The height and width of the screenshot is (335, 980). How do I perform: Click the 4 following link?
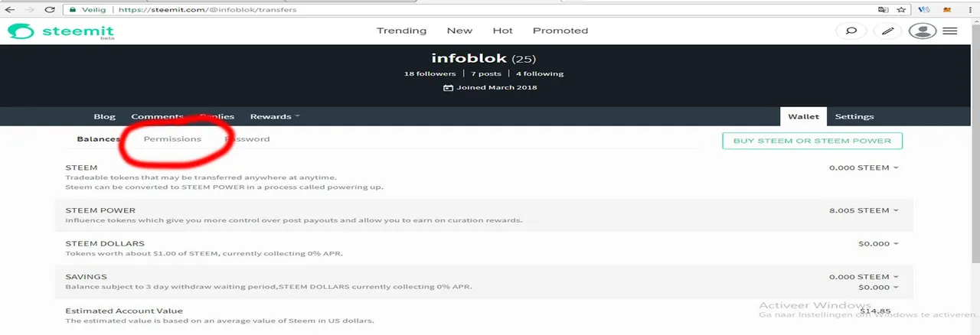pos(540,73)
